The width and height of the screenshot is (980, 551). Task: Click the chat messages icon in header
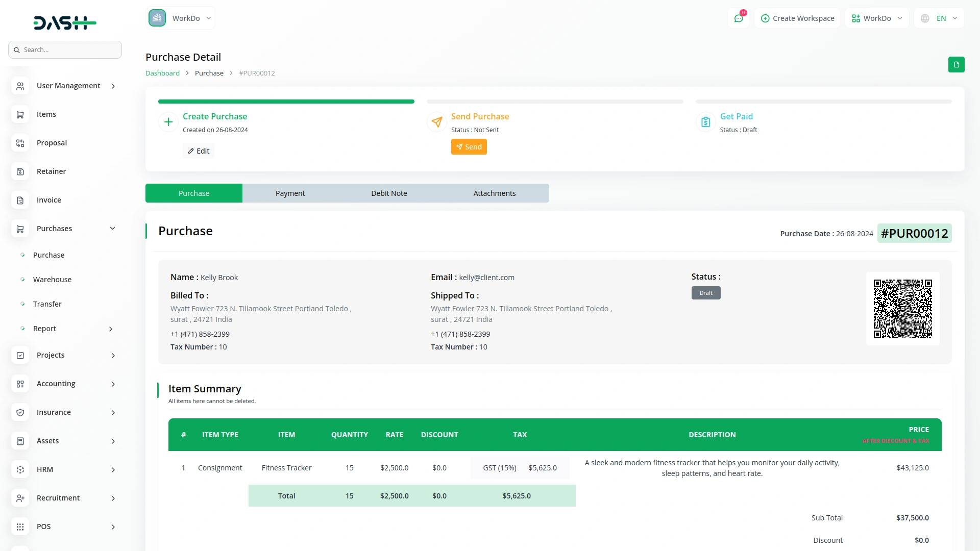[739, 18]
